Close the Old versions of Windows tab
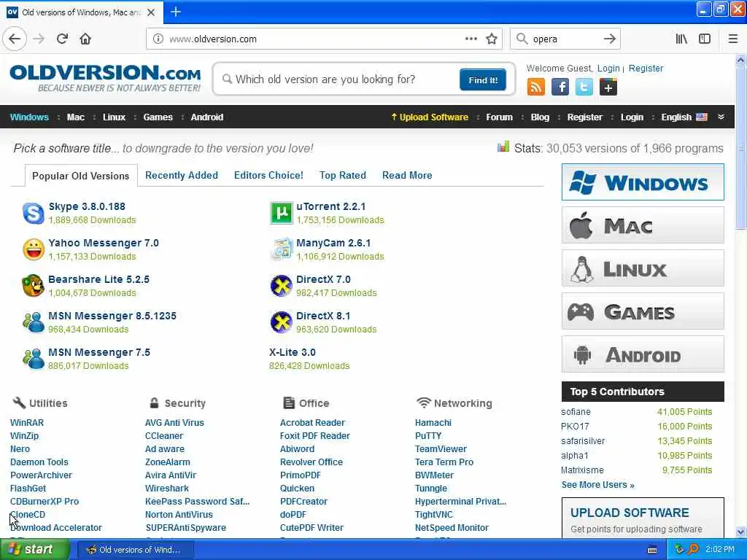This screenshot has height=560, width=747. coord(151,12)
